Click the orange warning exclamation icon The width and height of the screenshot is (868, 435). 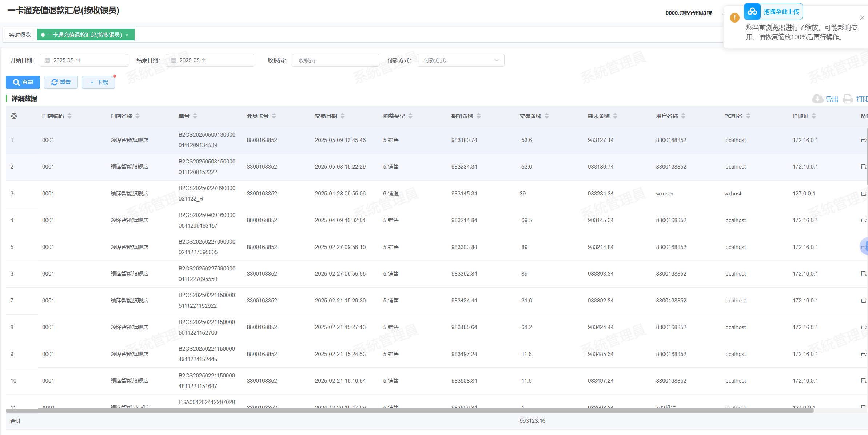[x=734, y=18]
